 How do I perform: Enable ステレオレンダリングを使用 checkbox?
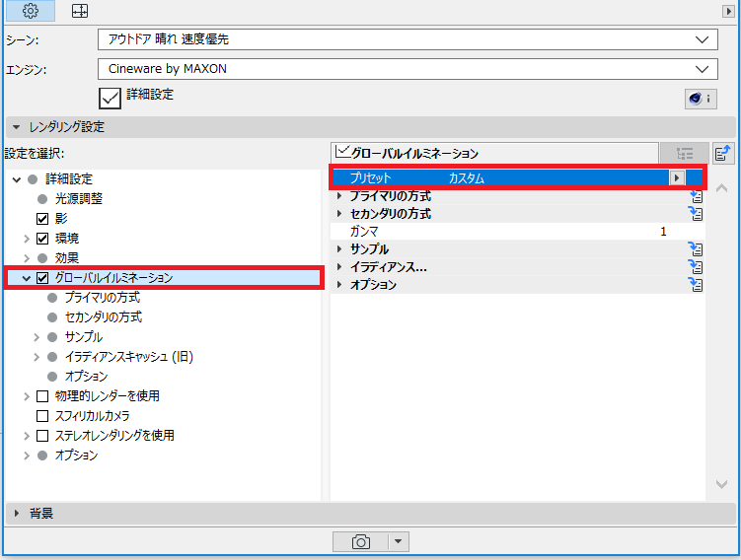click(x=42, y=436)
